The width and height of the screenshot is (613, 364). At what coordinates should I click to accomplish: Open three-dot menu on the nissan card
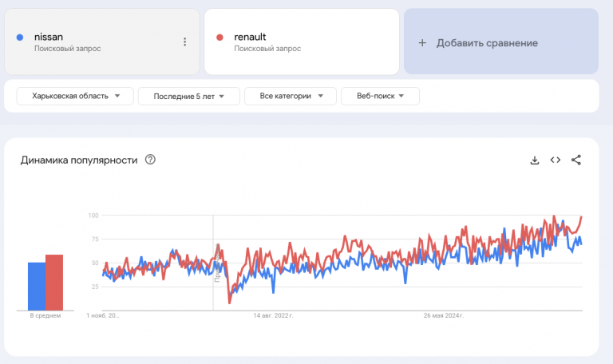(x=184, y=42)
